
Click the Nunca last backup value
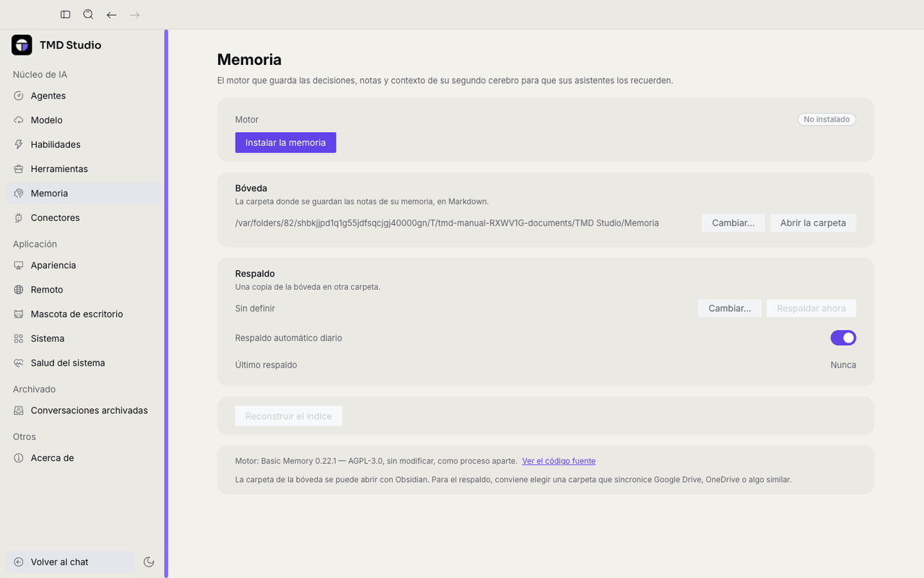tap(843, 365)
